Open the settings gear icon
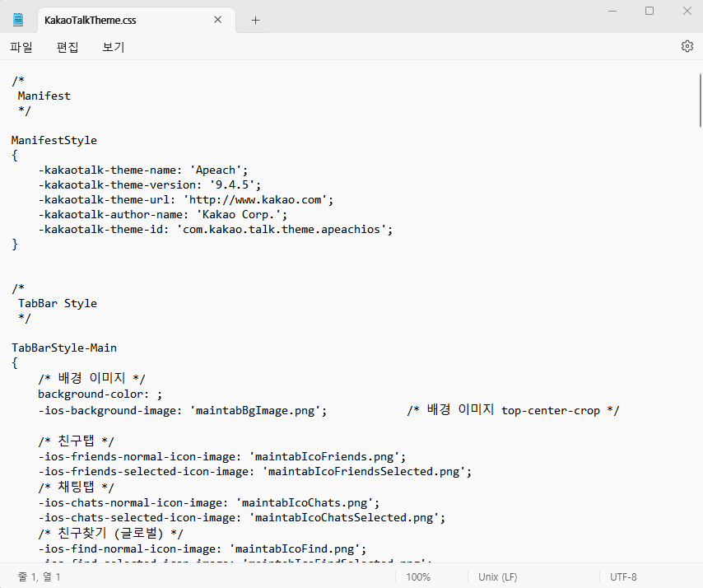The image size is (703, 588). 687,46
